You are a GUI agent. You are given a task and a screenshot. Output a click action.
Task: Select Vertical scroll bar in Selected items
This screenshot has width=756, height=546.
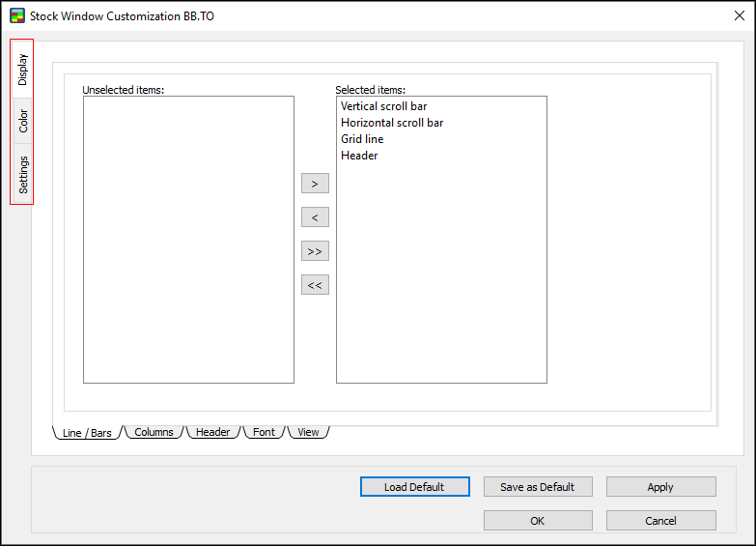tap(383, 106)
